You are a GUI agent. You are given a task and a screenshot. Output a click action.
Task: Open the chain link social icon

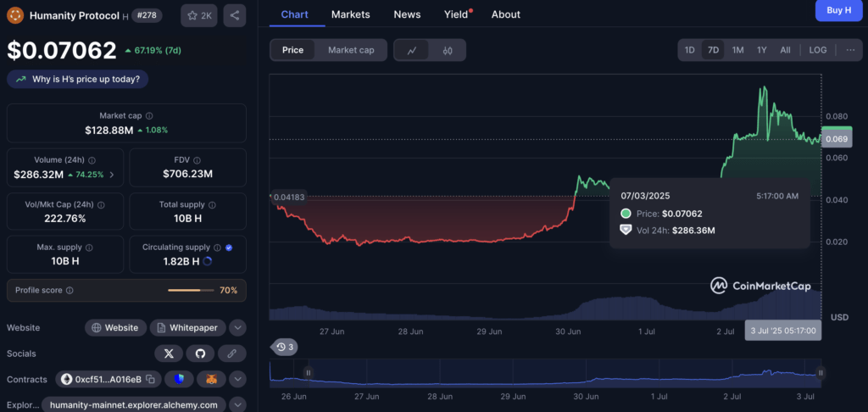click(x=232, y=354)
